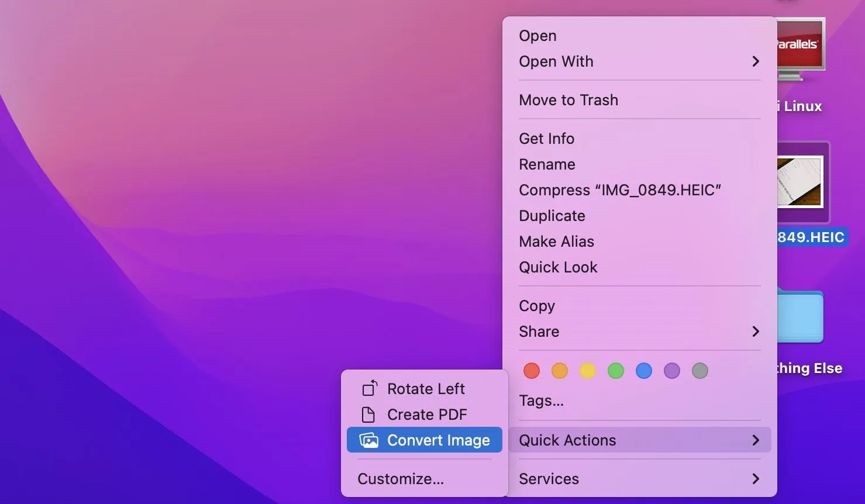
Task: Choose Move to Trash
Action: point(640,100)
